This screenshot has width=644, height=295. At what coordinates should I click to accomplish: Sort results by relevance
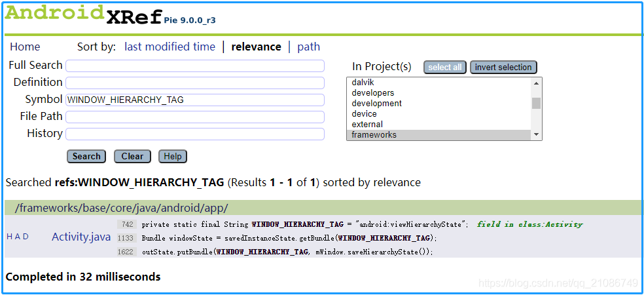[257, 47]
